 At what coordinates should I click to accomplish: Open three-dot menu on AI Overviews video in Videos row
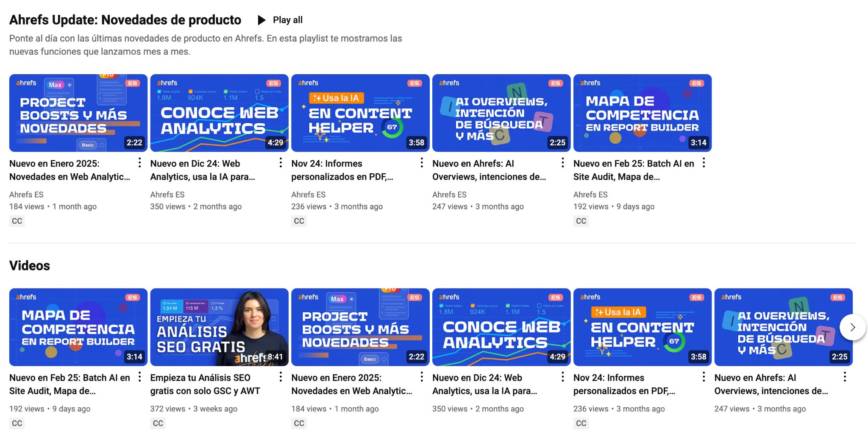845,377
